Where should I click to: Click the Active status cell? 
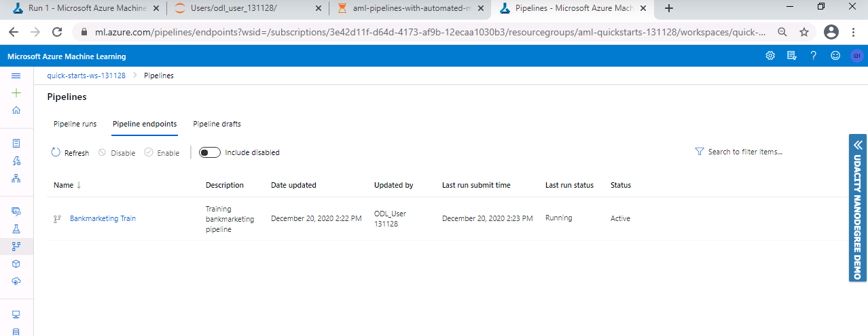620,218
